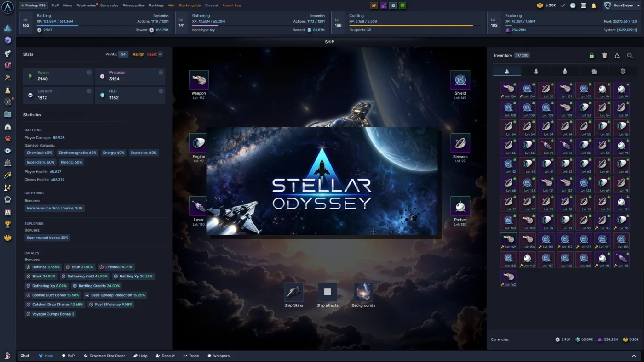Click the Assign points link

tap(138, 54)
